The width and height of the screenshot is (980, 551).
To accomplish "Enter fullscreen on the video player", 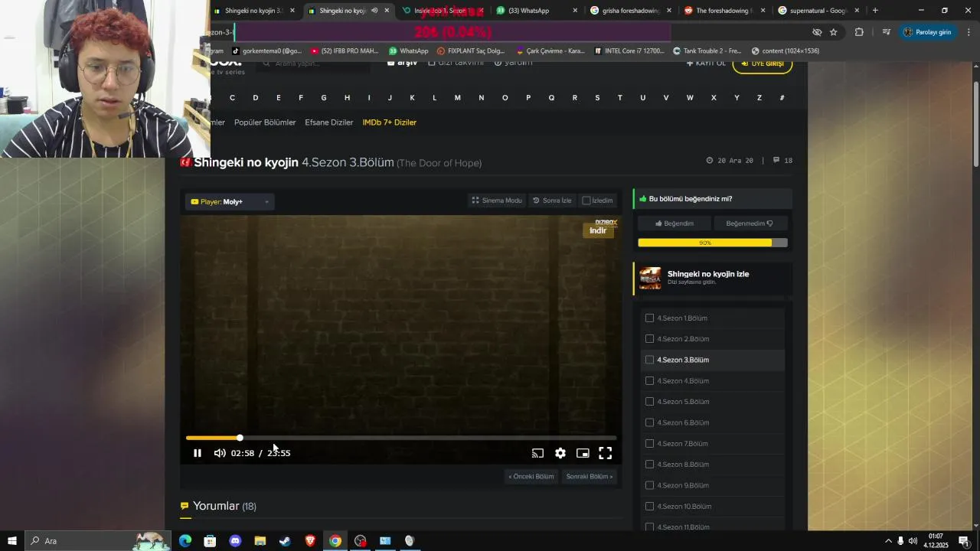I will tap(605, 453).
